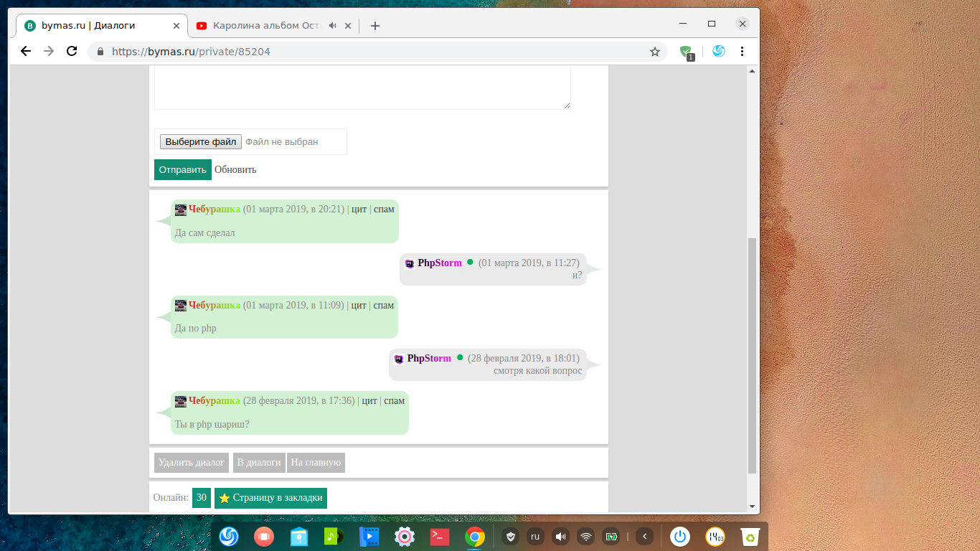The image size is (980, 551).
Task: Open the Deepin launcher in the dock
Action: pyautogui.click(x=229, y=536)
